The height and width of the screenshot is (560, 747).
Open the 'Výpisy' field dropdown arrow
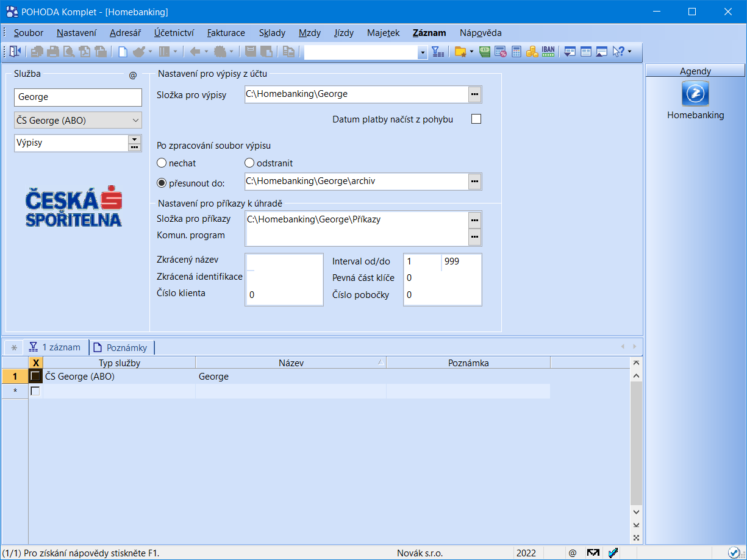[x=134, y=140]
